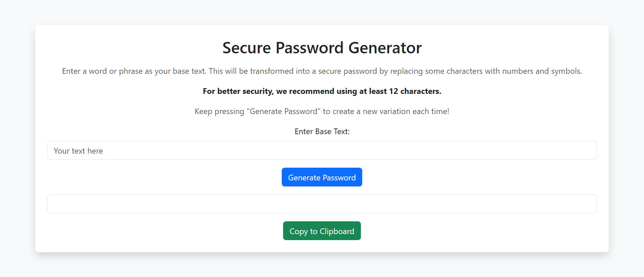This screenshot has width=644, height=277.
Task: Click the 'Keep pressing Generate Password' hint text
Action: [322, 111]
